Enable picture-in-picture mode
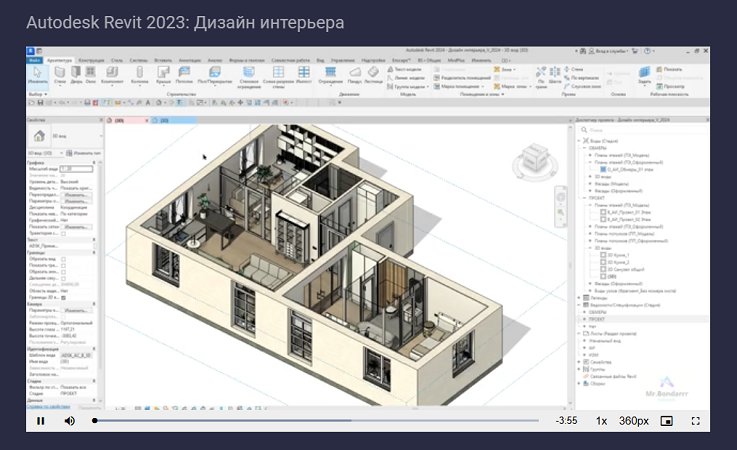The image size is (737, 450). pos(667,421)
